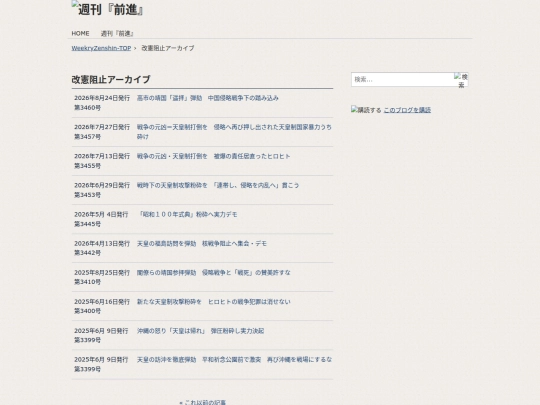Go to HOME in the navigation bar
The width and height of the screenshot is (540, 405).
coord(80,33)
